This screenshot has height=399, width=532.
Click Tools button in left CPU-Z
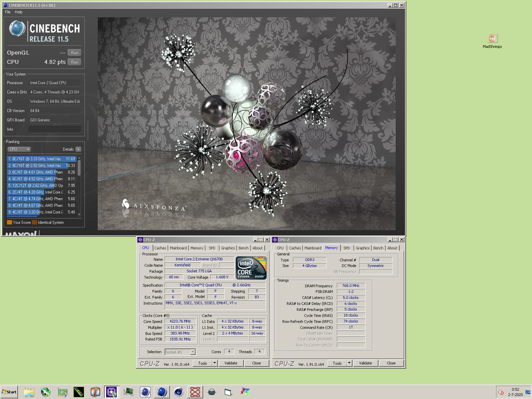[202, 363]
